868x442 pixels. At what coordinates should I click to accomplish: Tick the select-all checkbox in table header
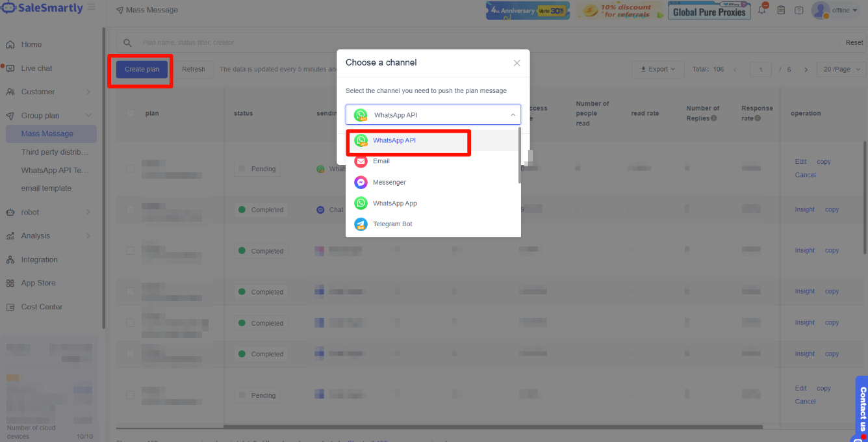coord(131,113)
